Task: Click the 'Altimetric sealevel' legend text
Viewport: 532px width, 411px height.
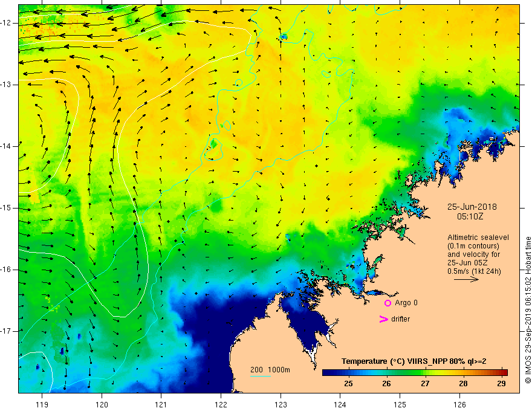Action: pos(478,238)
